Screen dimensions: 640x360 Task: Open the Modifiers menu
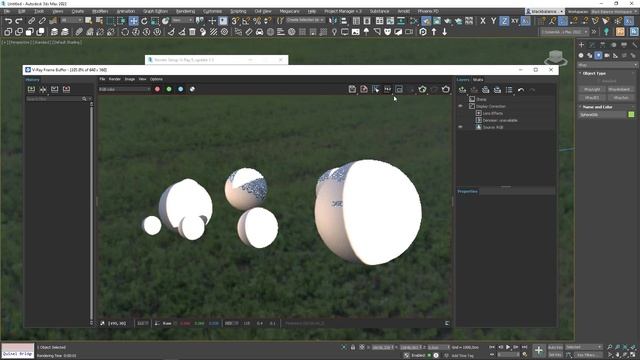[x=100, y=11]
